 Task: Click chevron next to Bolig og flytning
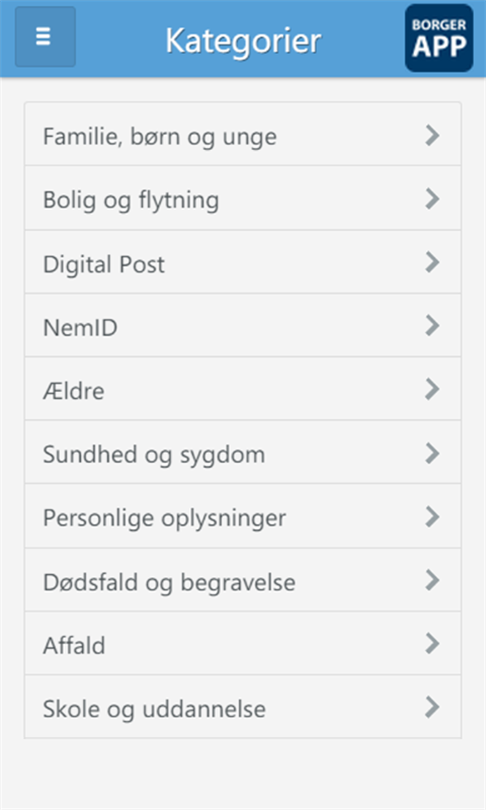(432, 198)
